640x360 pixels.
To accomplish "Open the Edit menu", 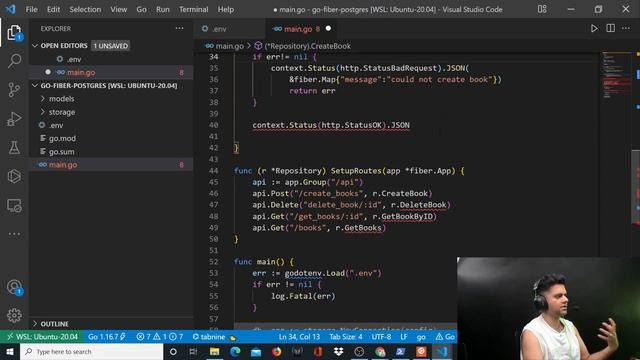I will click(x=53, y=9).
